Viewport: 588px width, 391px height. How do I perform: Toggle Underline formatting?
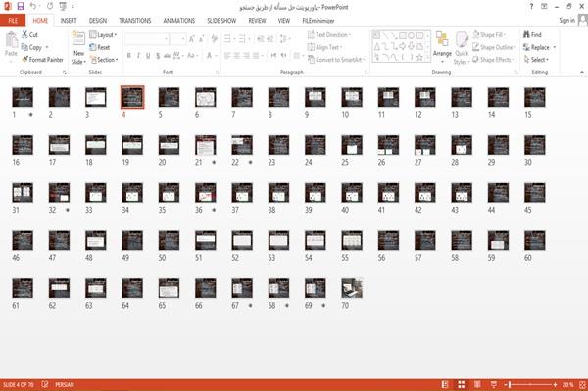click(x=148, y=56)
